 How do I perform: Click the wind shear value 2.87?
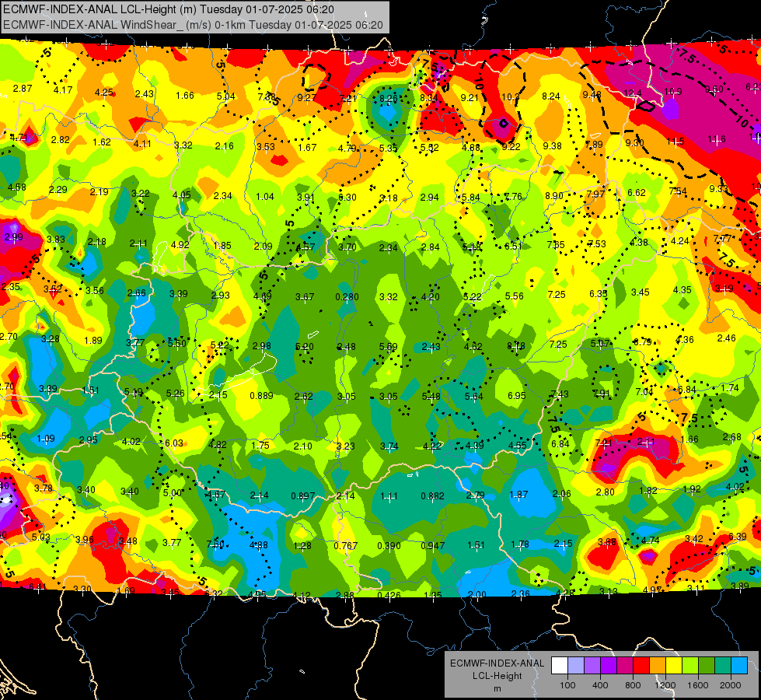(x=23, y=89)
